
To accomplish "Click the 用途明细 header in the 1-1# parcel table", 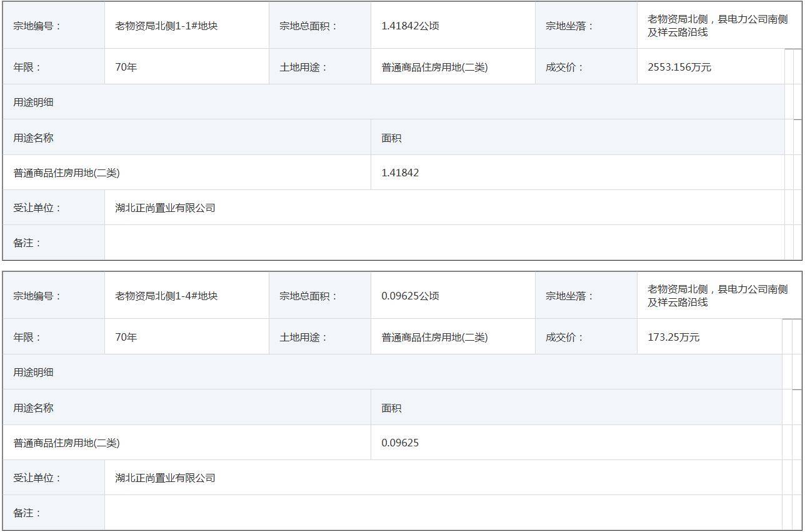I will tap(34, 103).
